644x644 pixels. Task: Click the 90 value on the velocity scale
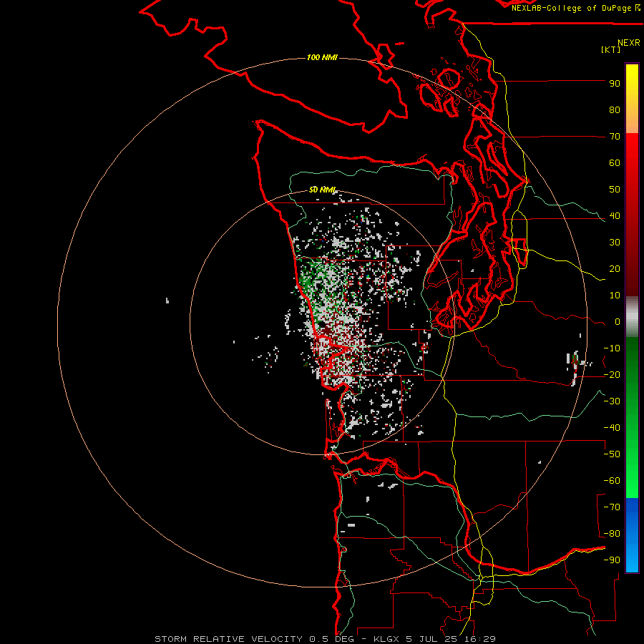tap(615, 84)
